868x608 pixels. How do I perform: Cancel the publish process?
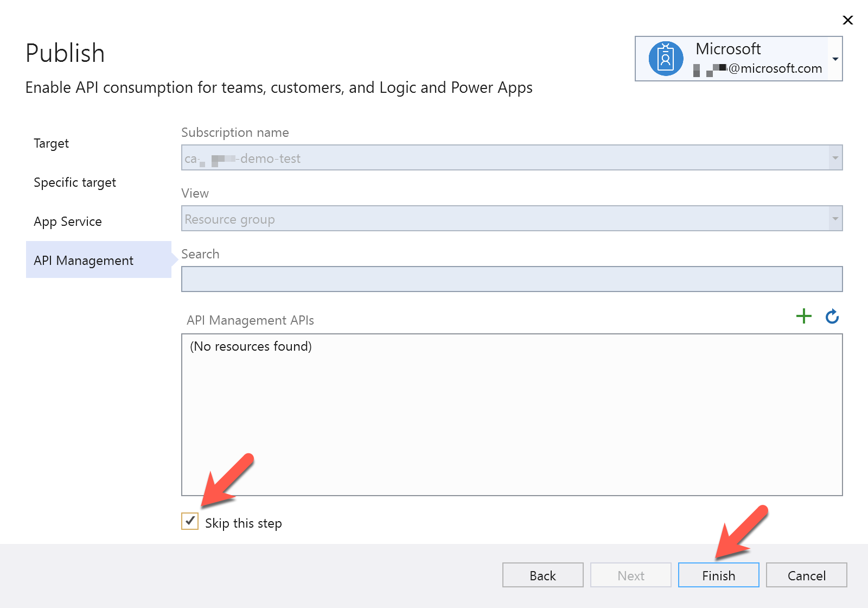click(806, 575)
